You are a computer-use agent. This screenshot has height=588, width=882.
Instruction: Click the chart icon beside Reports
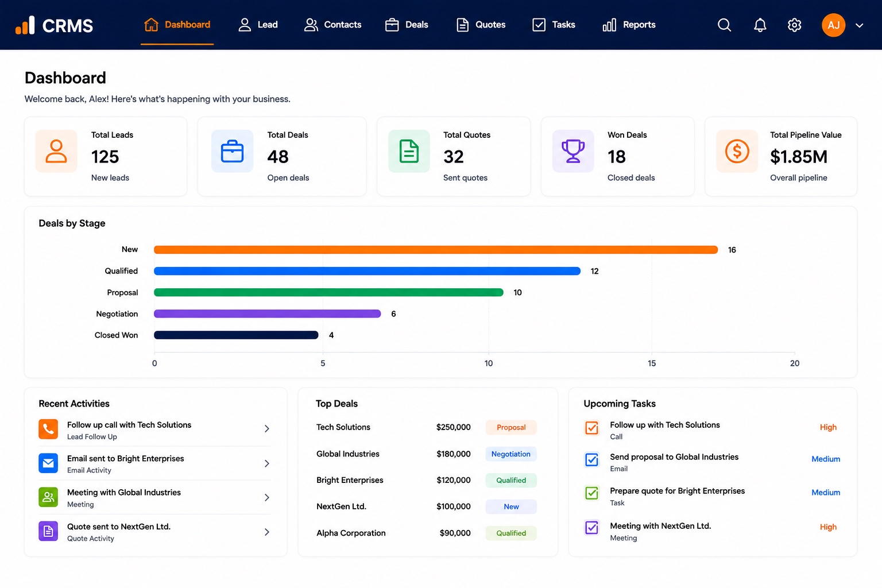[x=609, y=25]
